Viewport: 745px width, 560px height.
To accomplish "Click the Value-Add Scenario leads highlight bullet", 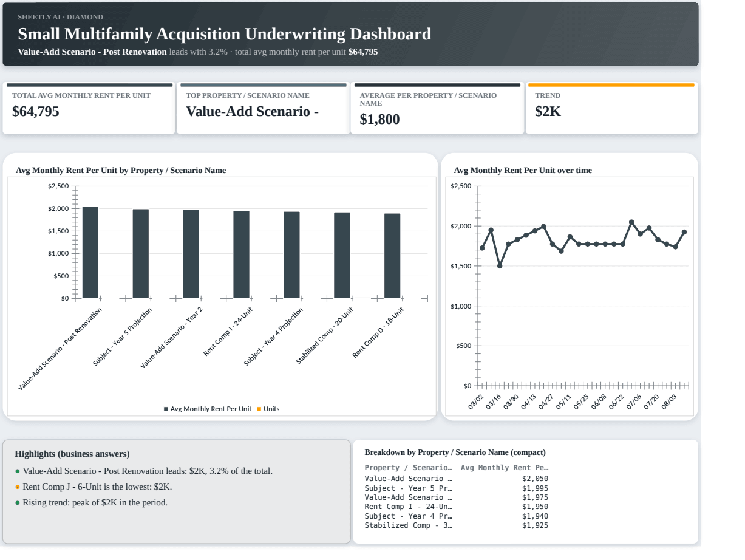I will click(144, 471).
